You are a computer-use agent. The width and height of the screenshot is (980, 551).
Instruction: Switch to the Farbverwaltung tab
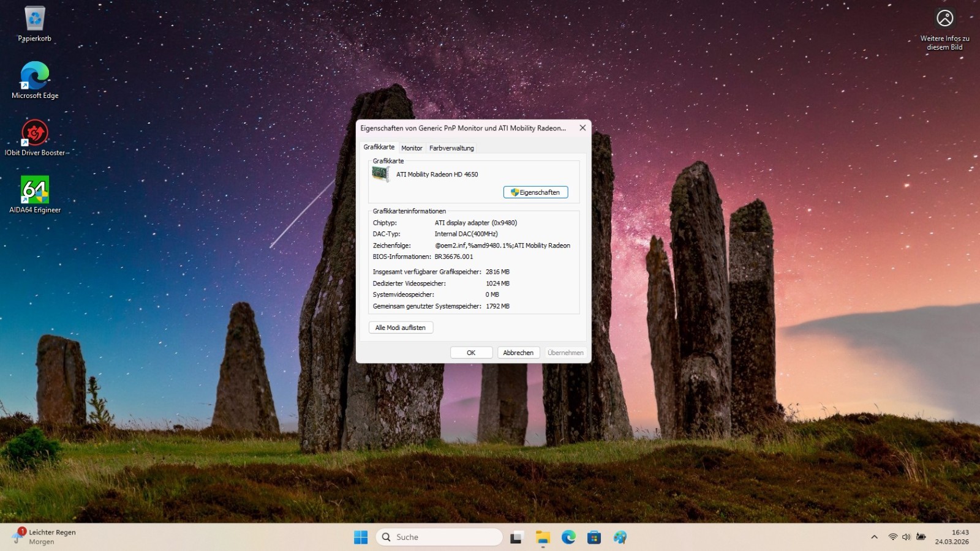[451, 148]
